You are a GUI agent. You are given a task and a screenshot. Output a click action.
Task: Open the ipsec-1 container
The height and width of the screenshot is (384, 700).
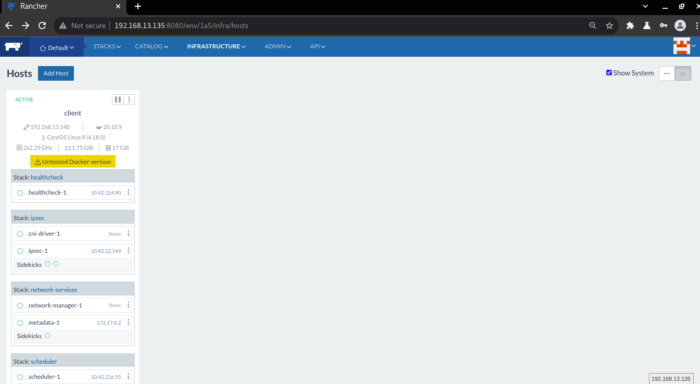[x=37, y=250]
